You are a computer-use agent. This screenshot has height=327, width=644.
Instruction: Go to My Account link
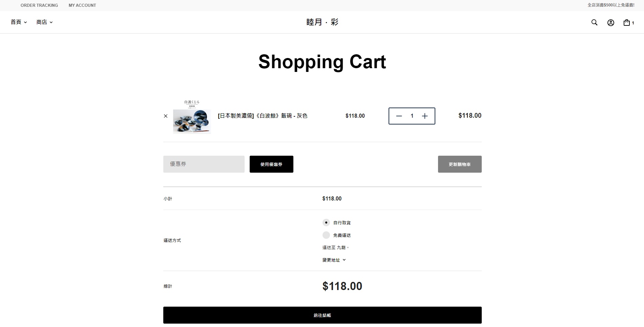(82, 5)
